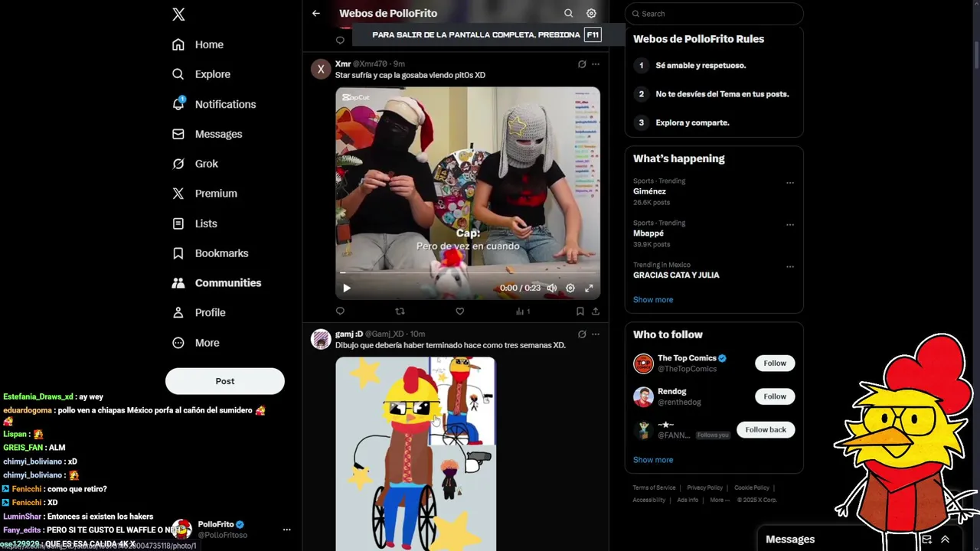Open options for the Giménez trend
The width and height of the screenshot is (980, 551).
coord(790,183)
